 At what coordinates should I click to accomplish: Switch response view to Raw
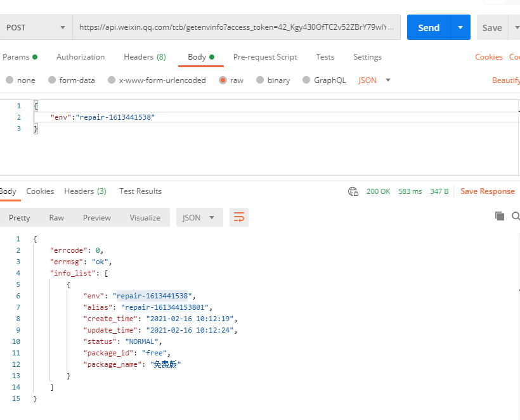point(56,218)
